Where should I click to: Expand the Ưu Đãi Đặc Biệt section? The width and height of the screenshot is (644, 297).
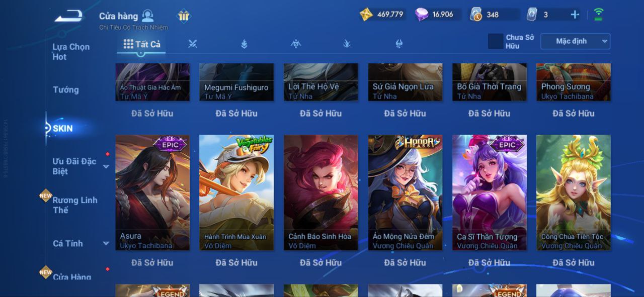(x=106, y=166)
